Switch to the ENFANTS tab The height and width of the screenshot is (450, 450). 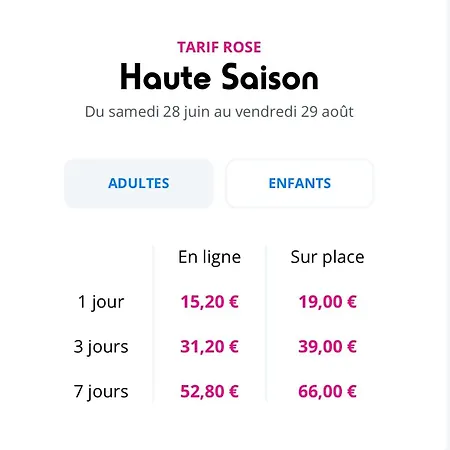pos(300,183)
